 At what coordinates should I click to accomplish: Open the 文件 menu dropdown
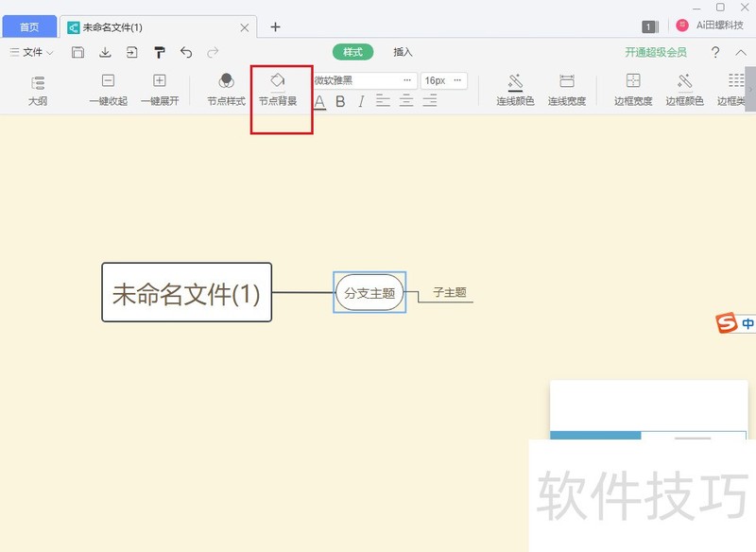pos(32,52)
